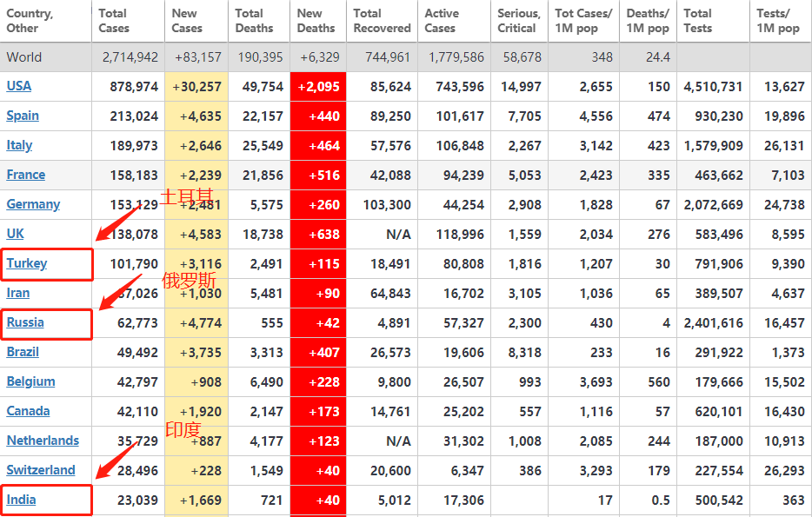Click the Spain country link
The image size is (812, 517).
(x=23, y=116)
